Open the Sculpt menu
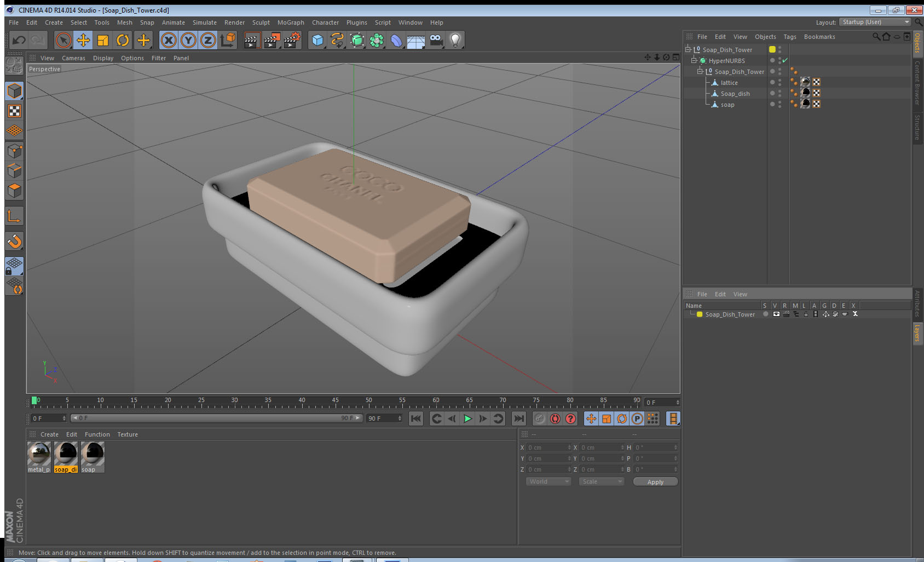 point(261,22)
